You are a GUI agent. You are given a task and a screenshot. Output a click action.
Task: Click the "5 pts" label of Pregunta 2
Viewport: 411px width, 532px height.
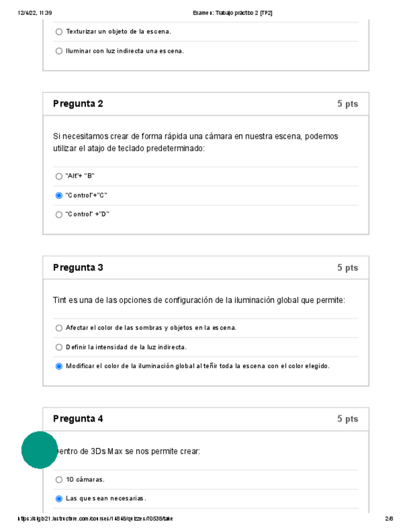(347, 104)
